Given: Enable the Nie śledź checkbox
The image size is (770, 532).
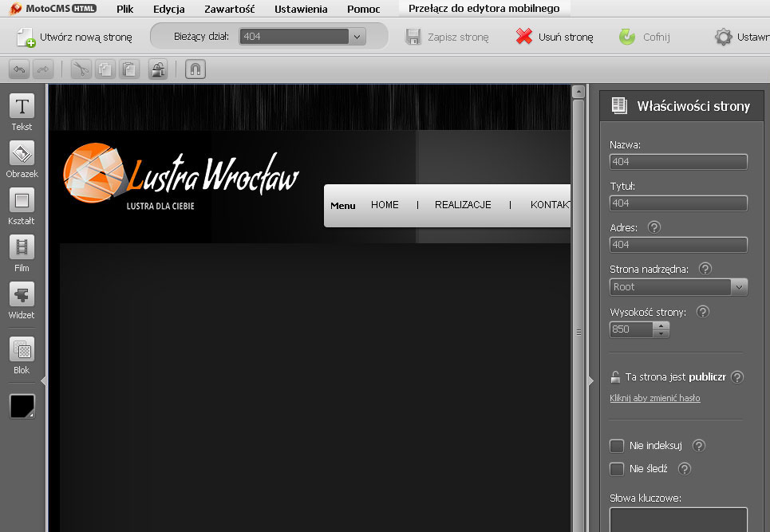Looking at the screenshot, I should pyautogui.click(x=617, y=469).
